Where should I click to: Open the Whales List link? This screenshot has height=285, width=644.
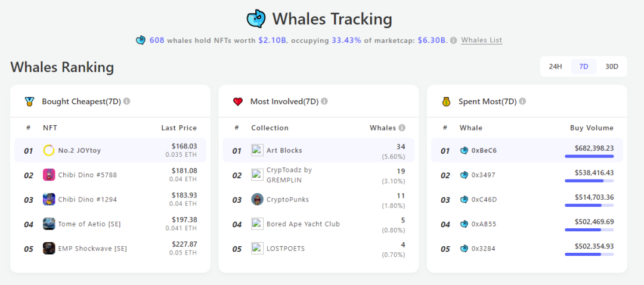[481, 40]
